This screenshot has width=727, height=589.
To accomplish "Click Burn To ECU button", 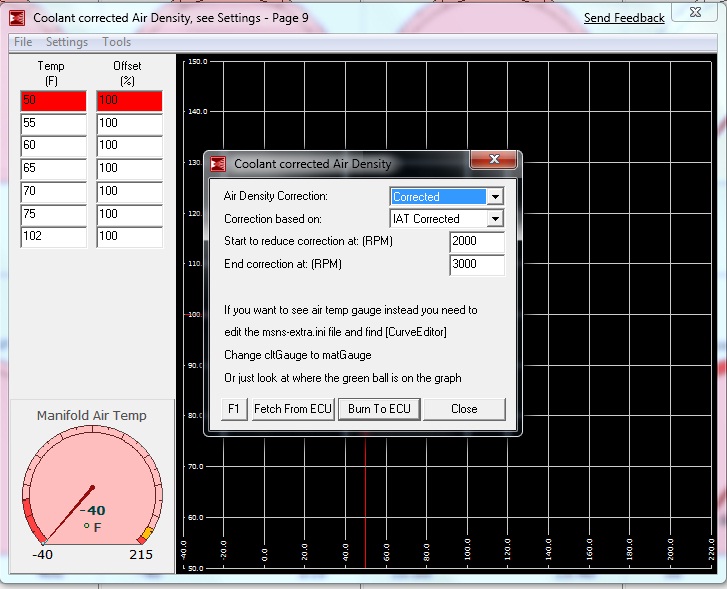I will pyautogui.click(x=379, y=409).
